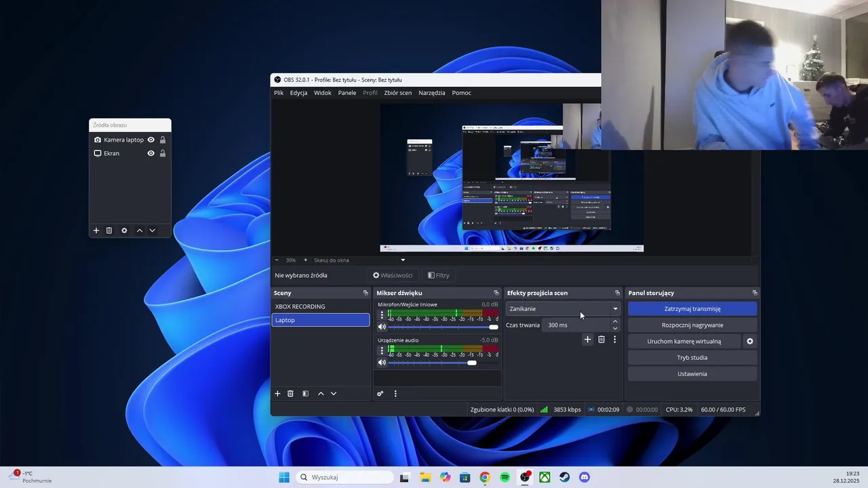The image size is (868, 488).
Task: Select the XBOX RECORDING scene
Action: click(x=321, y=306)
